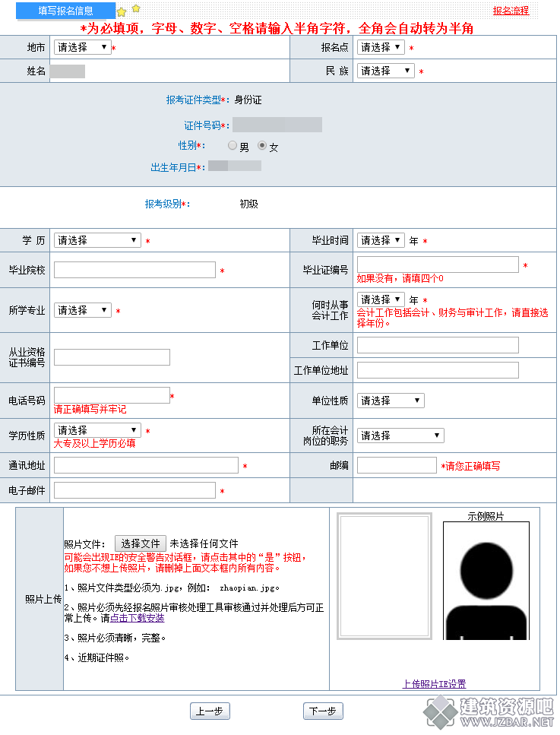Click the 身份证 certificate type text
560x735 pixels.
pos(248,100)
